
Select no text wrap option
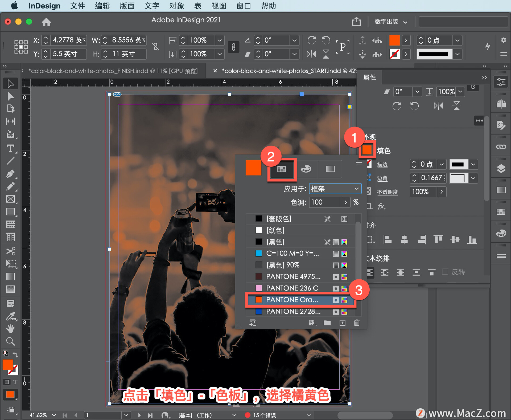pos(370,272)
